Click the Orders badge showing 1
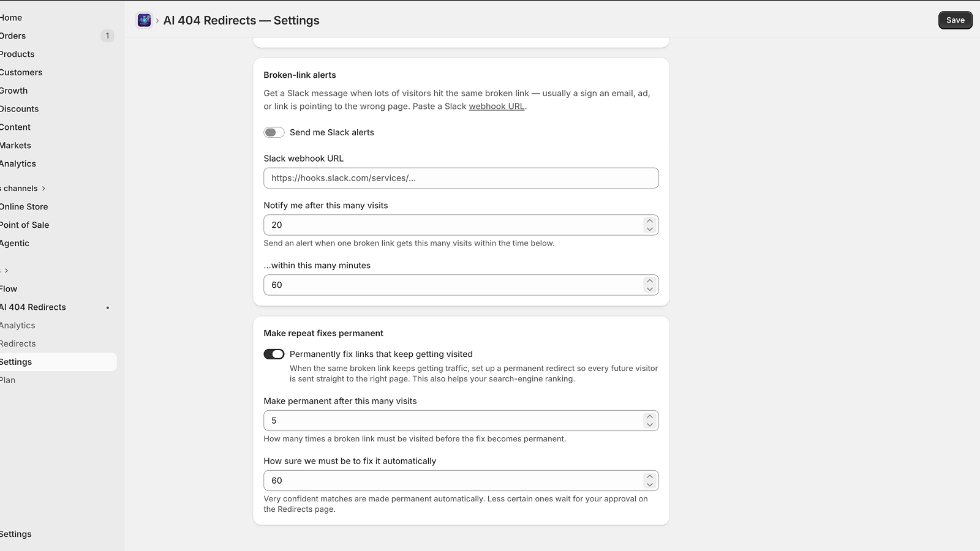Viewport: 980px width, 551px height. click(x=107, y=36)
